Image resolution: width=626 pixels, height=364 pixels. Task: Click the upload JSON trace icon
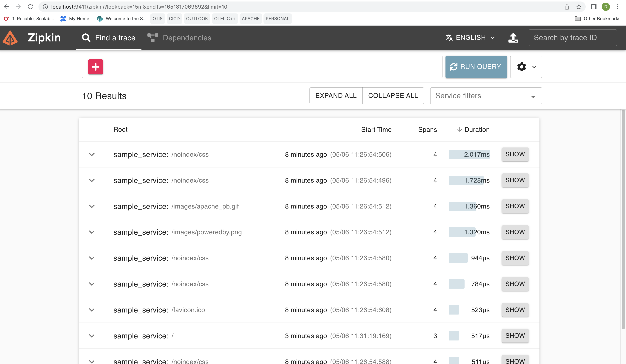point(513,38)
